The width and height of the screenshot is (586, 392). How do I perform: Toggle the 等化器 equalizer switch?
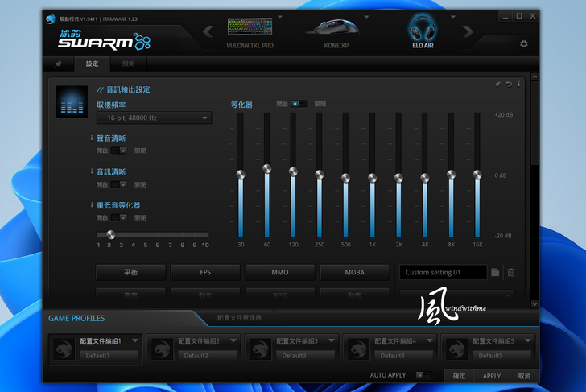pyautogui.click(x=299, y=104)
